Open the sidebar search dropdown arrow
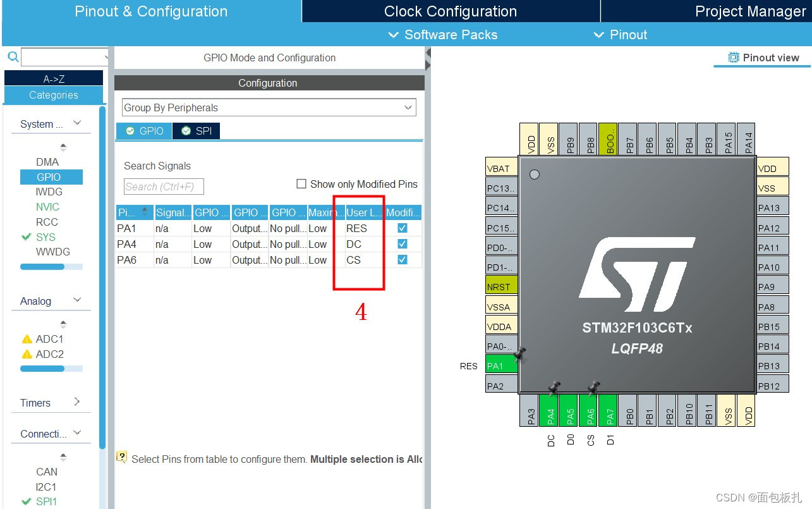This screenshot has width=812, height=509. [x=106, y=58]
